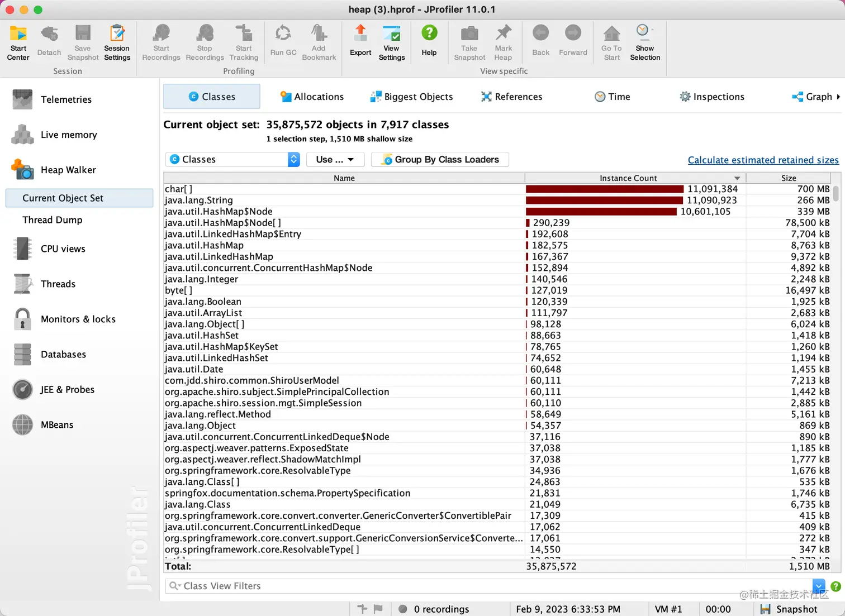Select springfox.documentation.schema.PropertySpecification row
The width and height of the screenshot is (845, 616).
click(x=497, y=493)
